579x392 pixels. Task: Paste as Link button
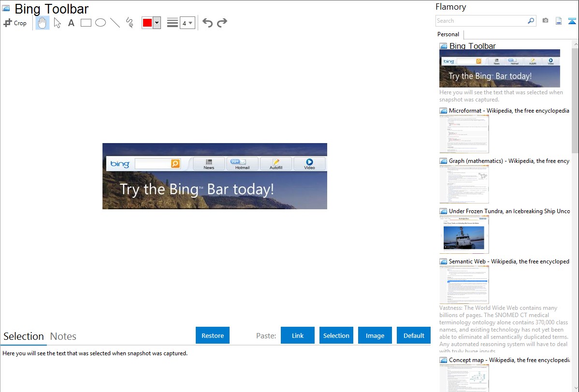(x=298, y=335)
